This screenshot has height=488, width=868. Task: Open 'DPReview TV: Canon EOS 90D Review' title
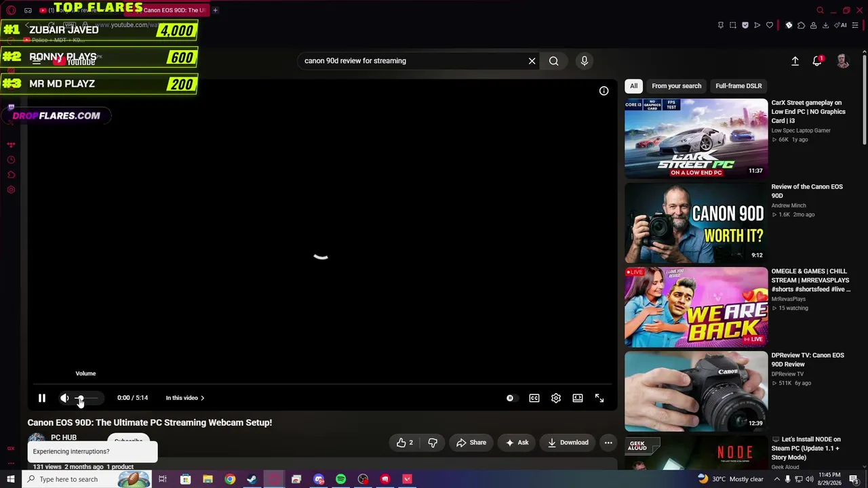[x=808, y=360]
